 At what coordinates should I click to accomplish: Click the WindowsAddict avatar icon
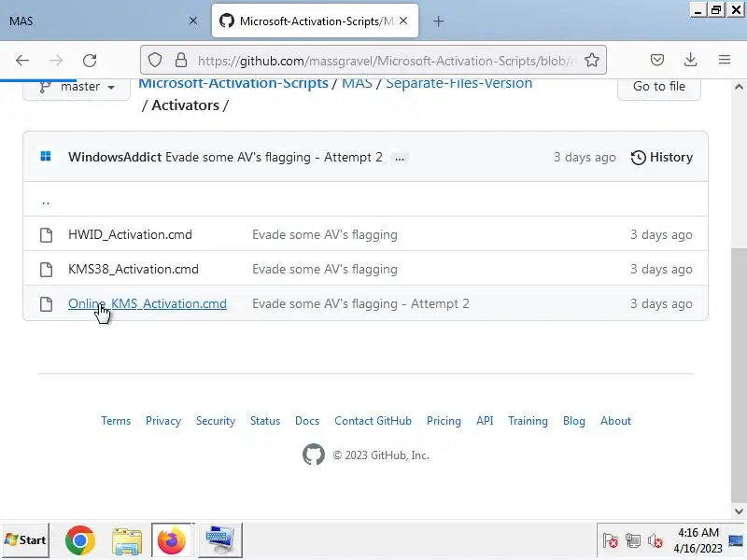(46, 156)
